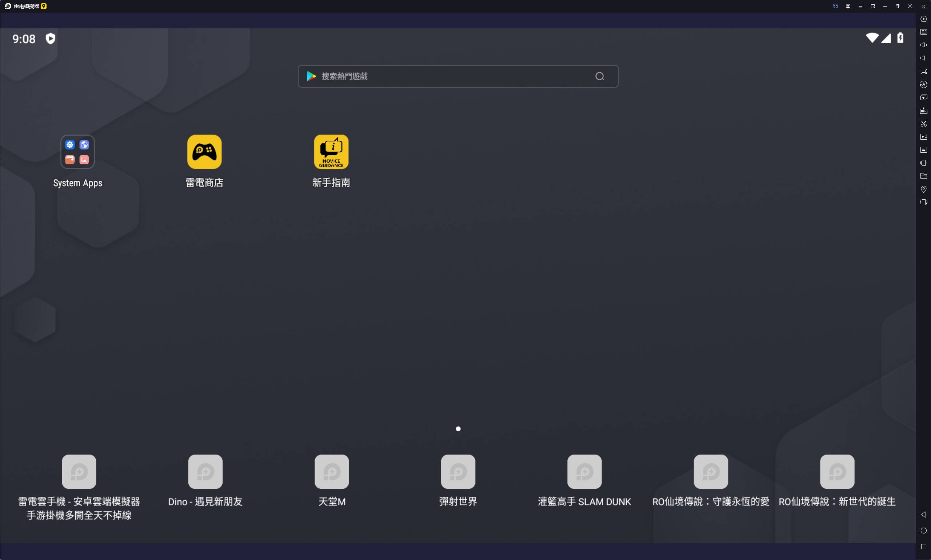Toggle screen rotation at sidebar bottom
Screen dimensions: 931x560
coord(923,202)
